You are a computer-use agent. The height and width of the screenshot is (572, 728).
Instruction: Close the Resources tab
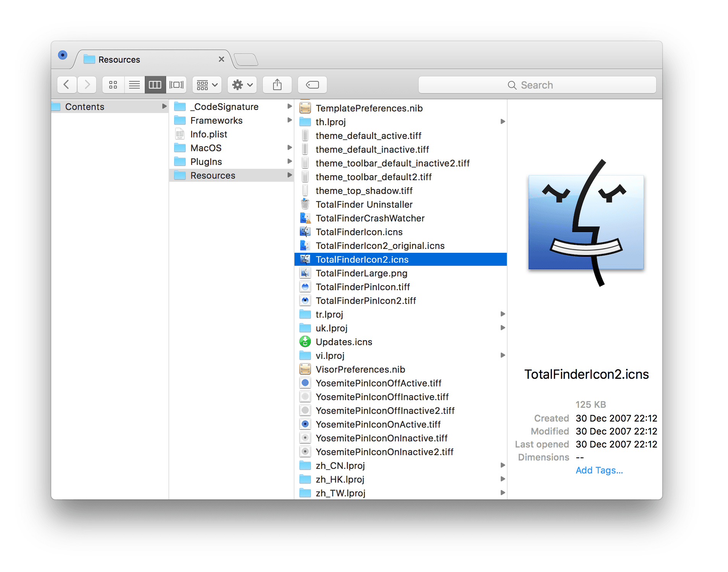pos(222,59)
